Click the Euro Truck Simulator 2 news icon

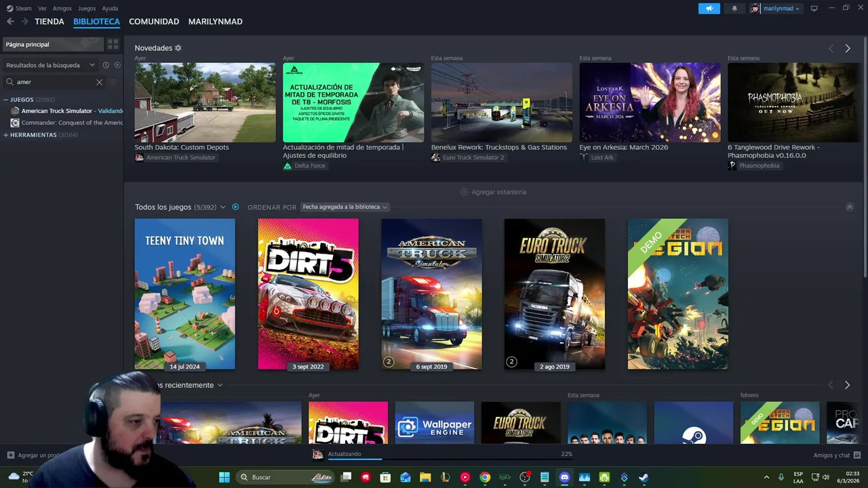(x=435, y=157)
